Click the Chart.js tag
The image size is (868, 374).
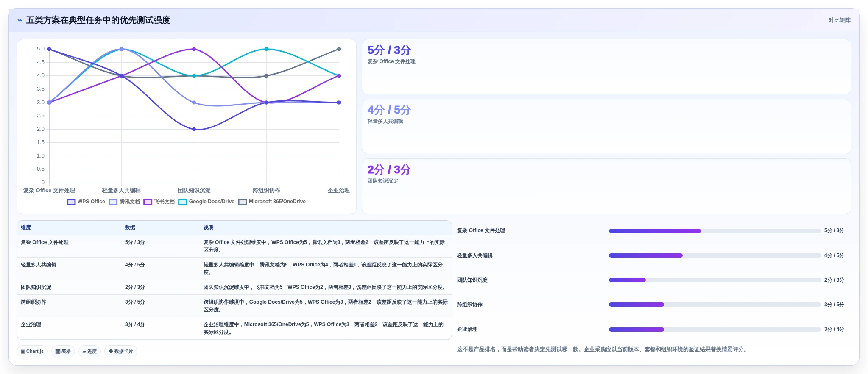click(32, 351)
